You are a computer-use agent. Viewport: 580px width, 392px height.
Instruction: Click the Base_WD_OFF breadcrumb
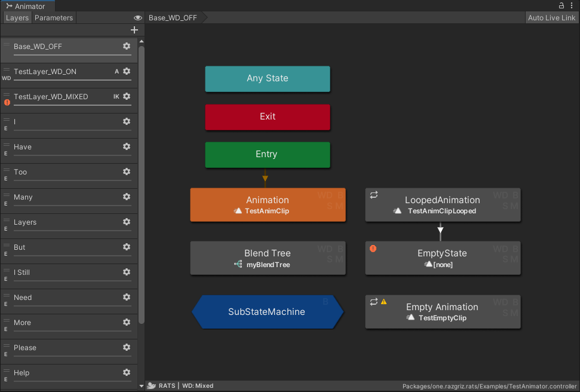173,17
